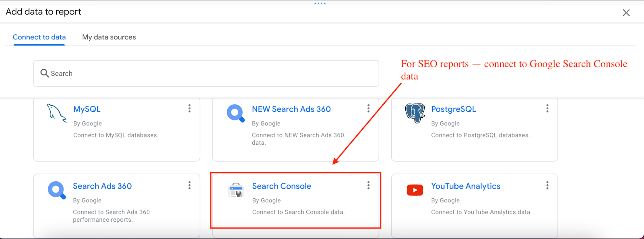Click the MySQL dolphin icon
Viewport: 644px width, 239px height.
point(56,113)
